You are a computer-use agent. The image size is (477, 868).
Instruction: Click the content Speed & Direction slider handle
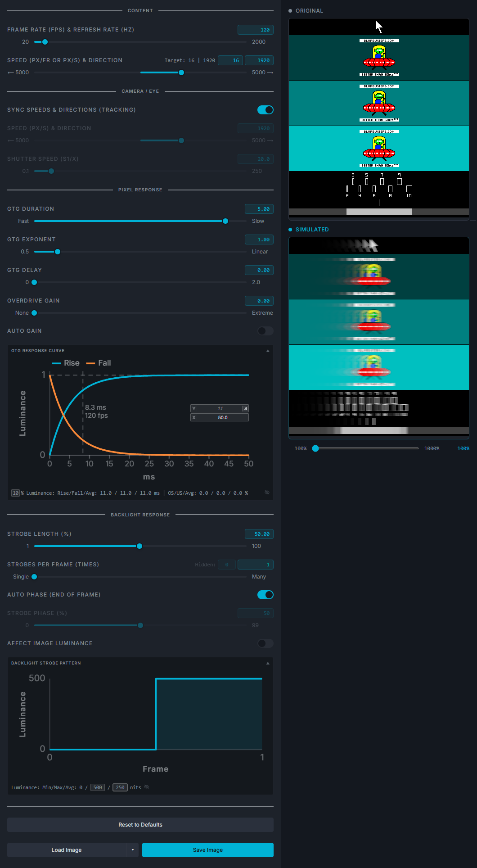coord(181,72)
